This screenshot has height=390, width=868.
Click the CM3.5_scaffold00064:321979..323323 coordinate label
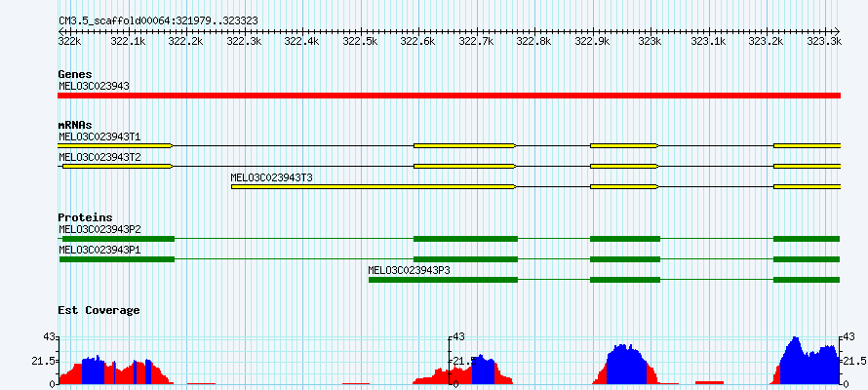(x=158, y=21)
